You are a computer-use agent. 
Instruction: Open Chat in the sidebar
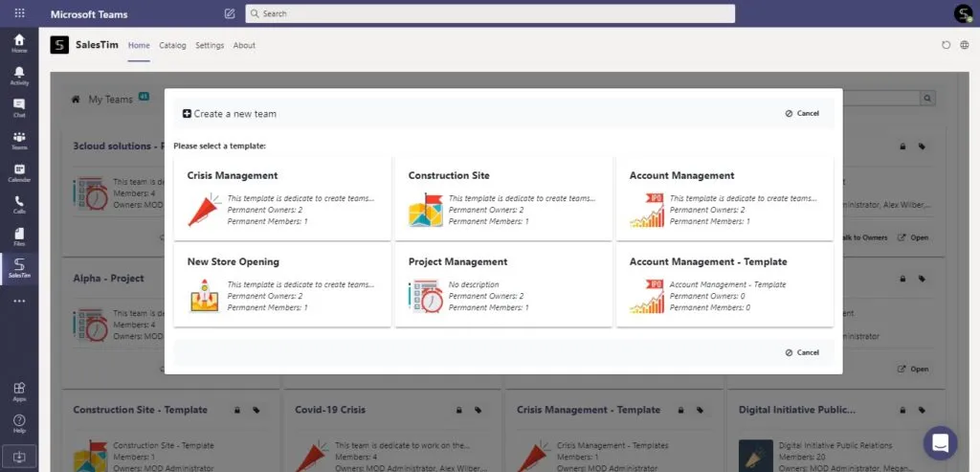point(19,107)
